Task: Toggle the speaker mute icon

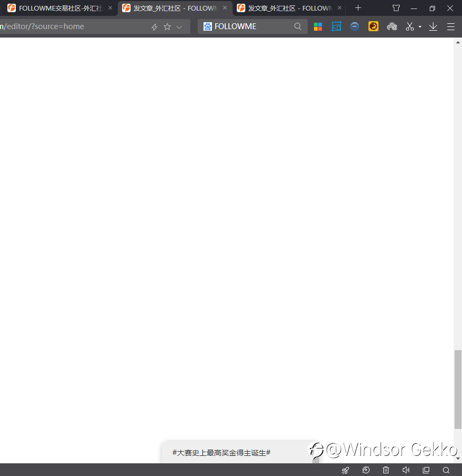Action: click(x=406, y=470)
